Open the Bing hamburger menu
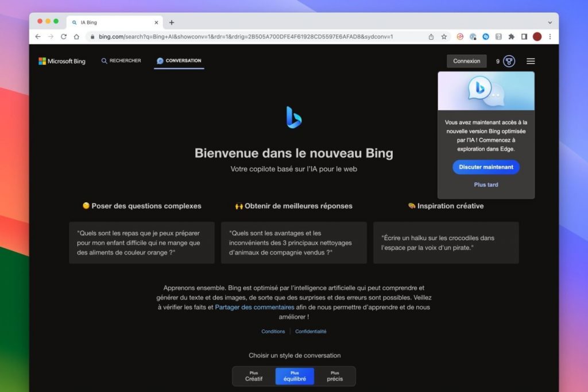Image resolution: width=588 pixels, height=392 pixels. click(531, 61)
